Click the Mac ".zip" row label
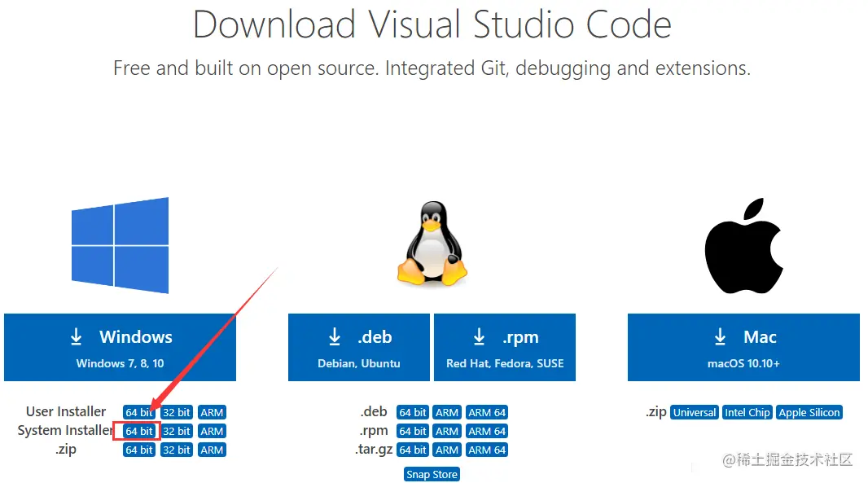Image resolution: width=868 pixels, height=483 pixels. 656,412
